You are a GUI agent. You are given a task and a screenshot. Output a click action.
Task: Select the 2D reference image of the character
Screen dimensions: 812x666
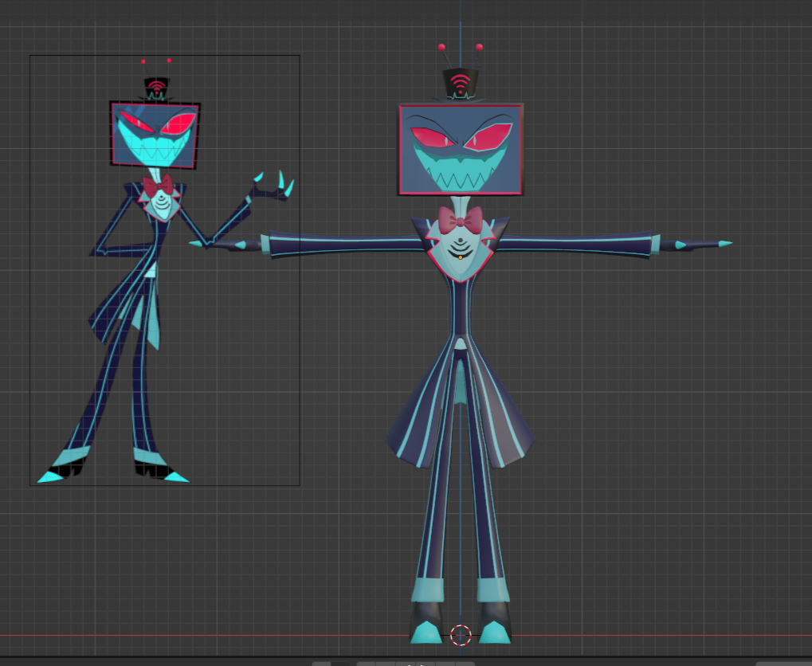click(x=165, y=270)
